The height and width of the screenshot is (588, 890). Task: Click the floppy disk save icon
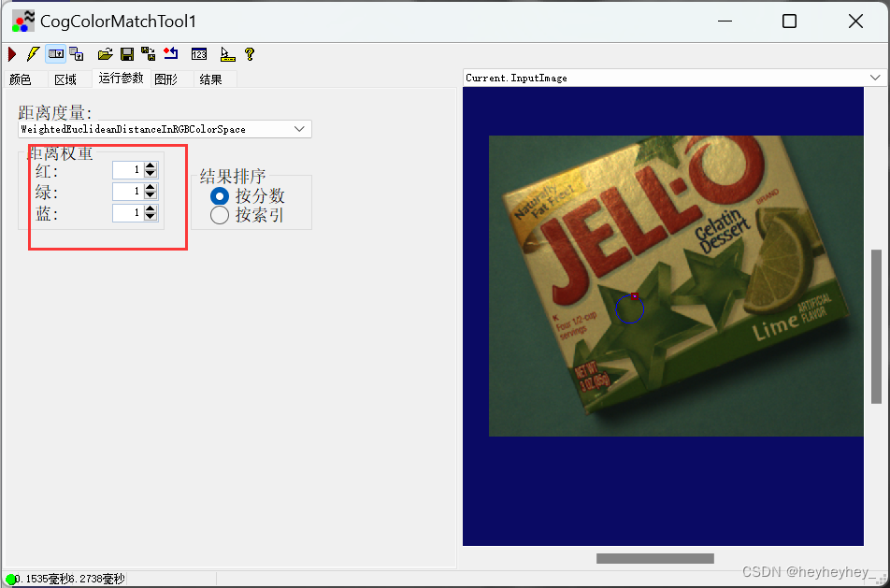(127, 54)
